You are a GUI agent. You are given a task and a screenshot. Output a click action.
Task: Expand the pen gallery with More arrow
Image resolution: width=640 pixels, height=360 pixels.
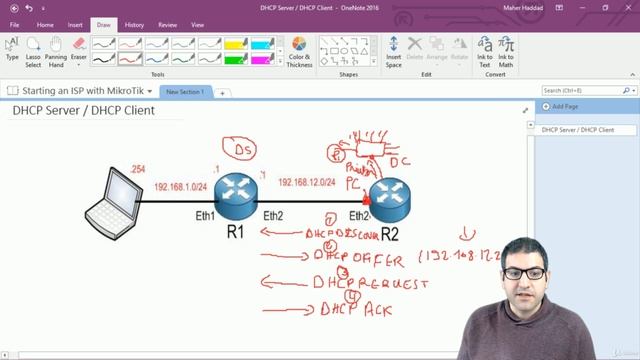coord(280,61)
